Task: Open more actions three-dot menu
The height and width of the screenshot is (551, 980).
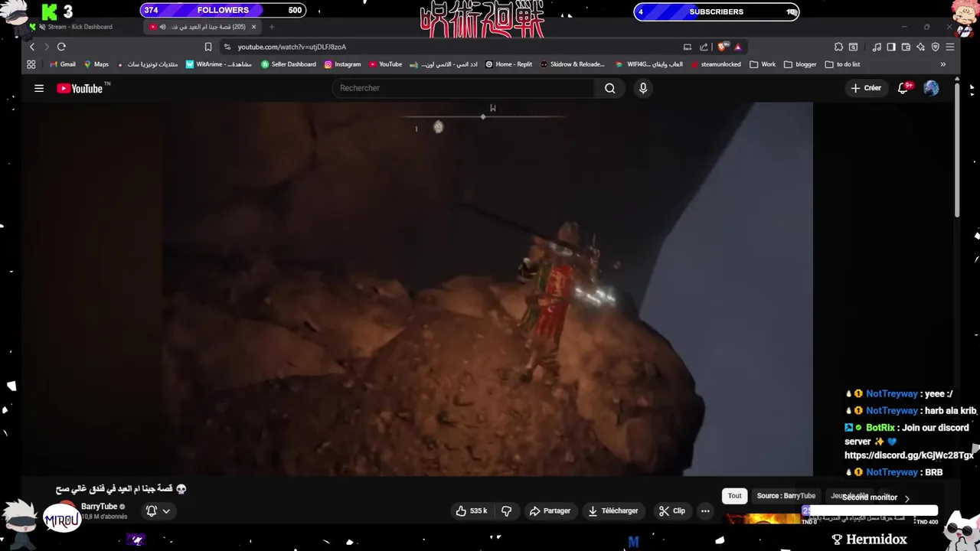Action: click(705, 510)
